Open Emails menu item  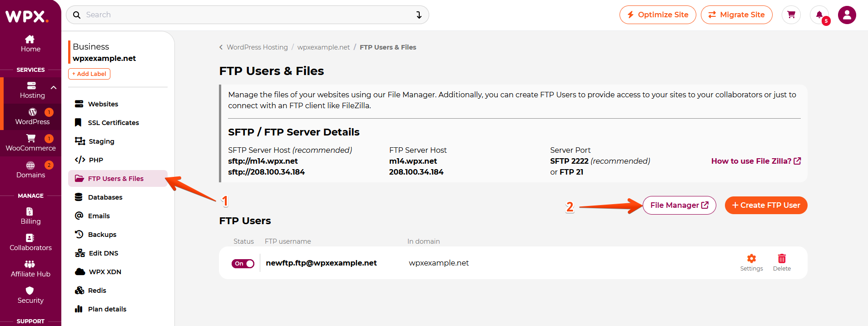click(118, 216)
